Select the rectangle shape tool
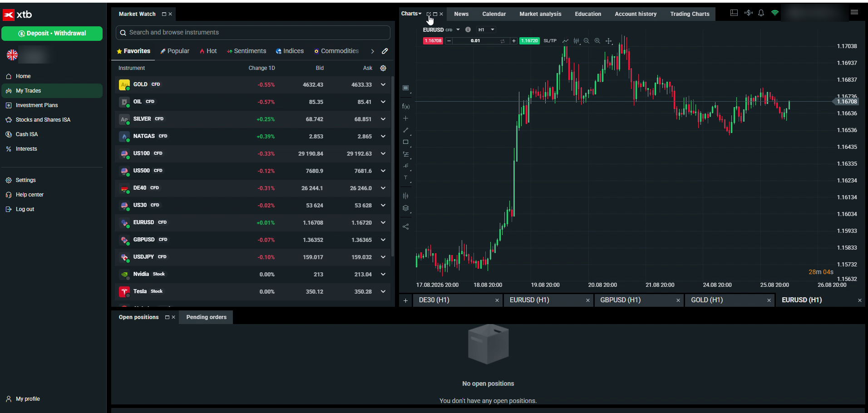 pyautogui.click(x=406, y=142)
